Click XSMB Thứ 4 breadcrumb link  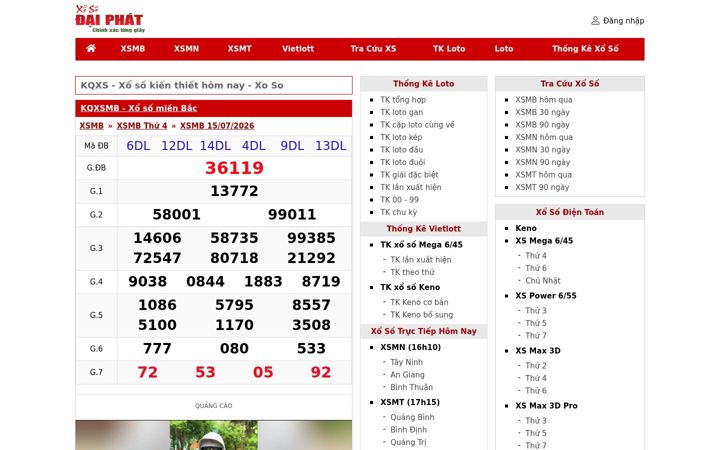tap(142, 126)
